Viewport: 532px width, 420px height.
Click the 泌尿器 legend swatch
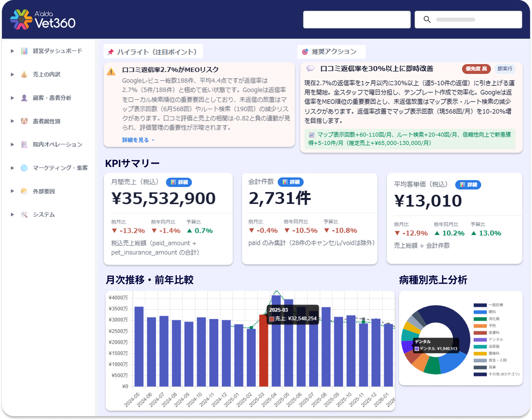point(480,347)
